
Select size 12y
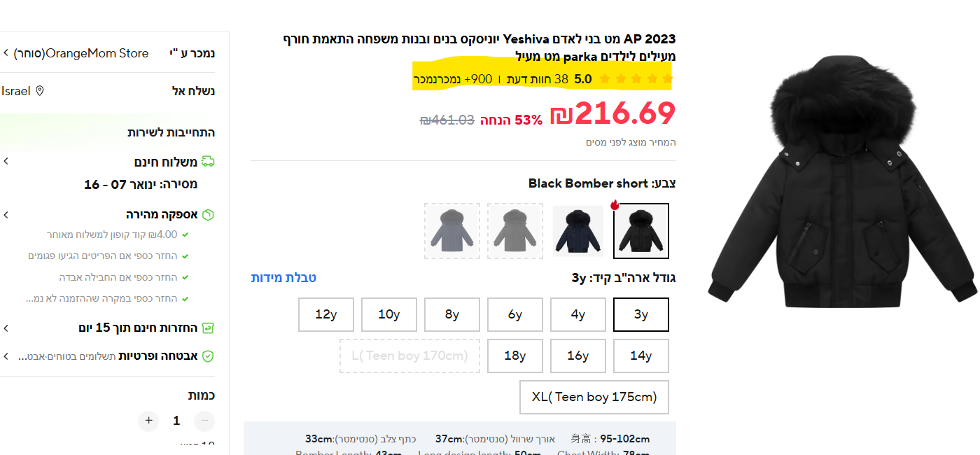(x=326, y=314)
